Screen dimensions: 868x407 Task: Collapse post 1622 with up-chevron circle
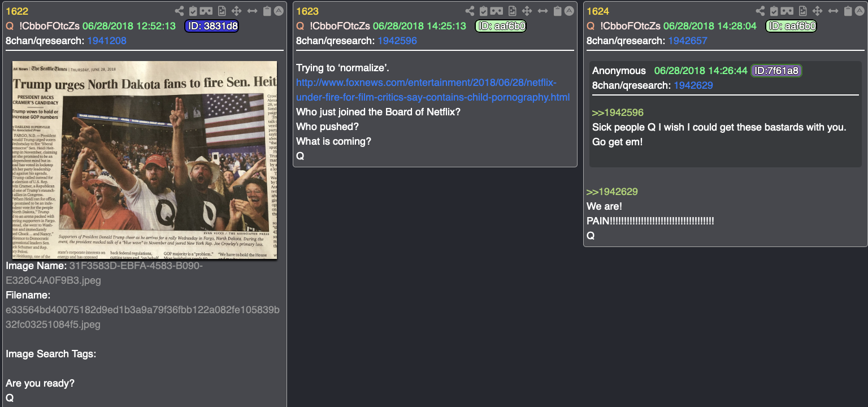tap(279, 11)
